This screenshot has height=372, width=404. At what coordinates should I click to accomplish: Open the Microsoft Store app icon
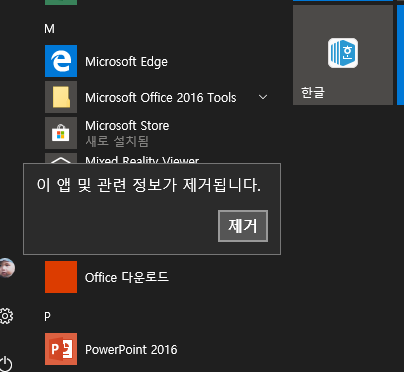tap(61, 133)
